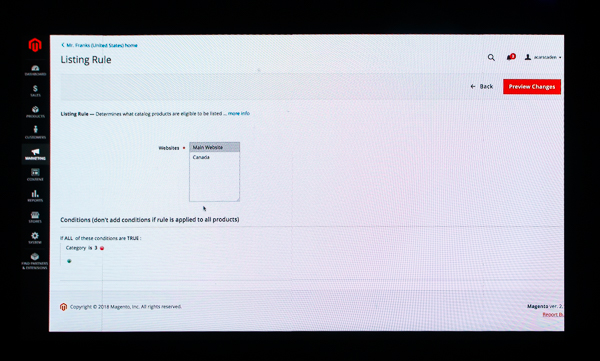
Task: Remove the Category condition with red icon
Action: 102,248
